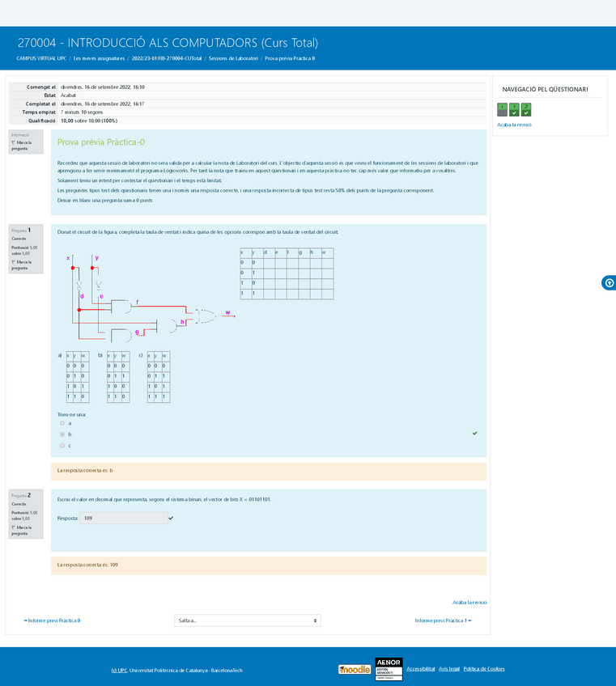
Task: Click the question text mentioning X = 01101101
Action: point(164,499)
